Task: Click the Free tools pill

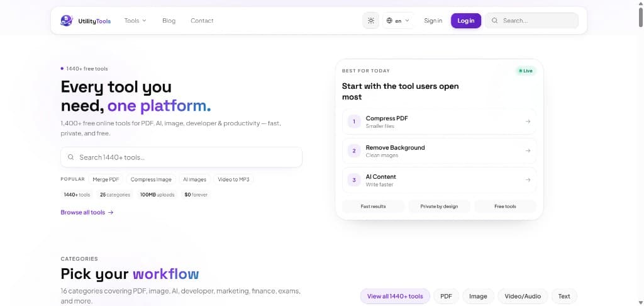Action: 505,207
